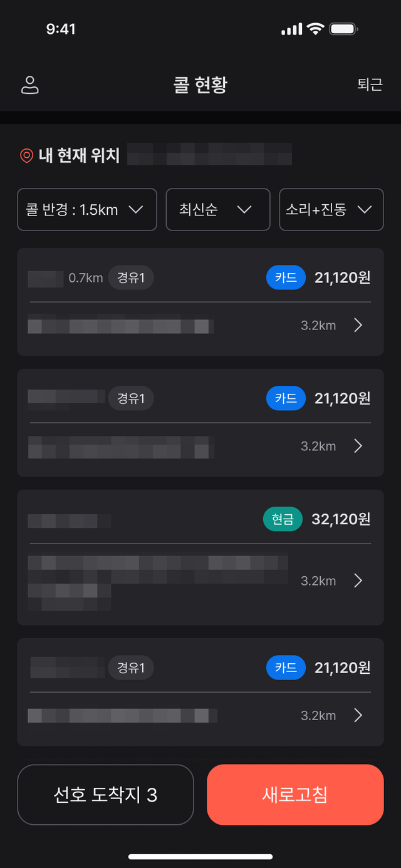Tap the 내 현재 위치 label
The height and width of the screenshot is (868, 401).
coord(79,155)
